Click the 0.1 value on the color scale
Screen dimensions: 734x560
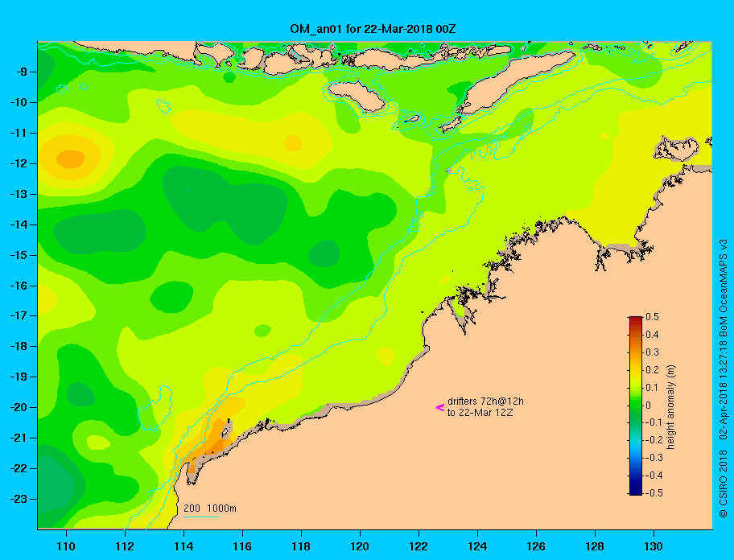pos(652,387)
